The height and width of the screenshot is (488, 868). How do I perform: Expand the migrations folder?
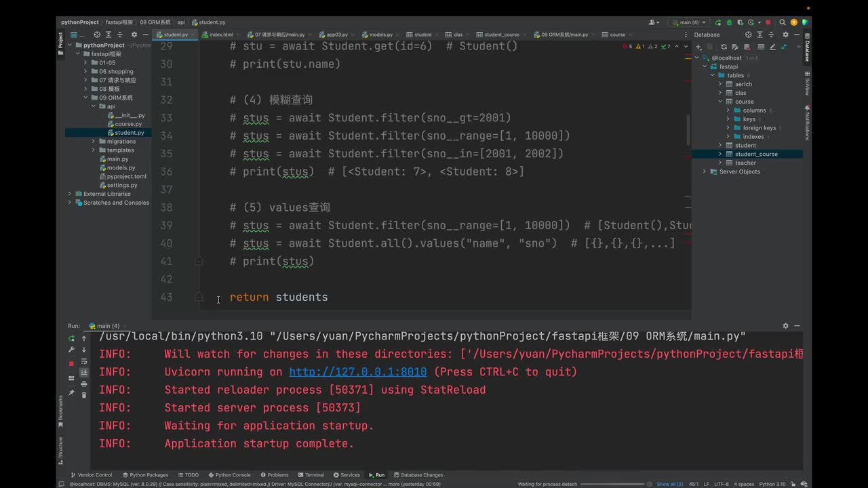pos(94,141)
